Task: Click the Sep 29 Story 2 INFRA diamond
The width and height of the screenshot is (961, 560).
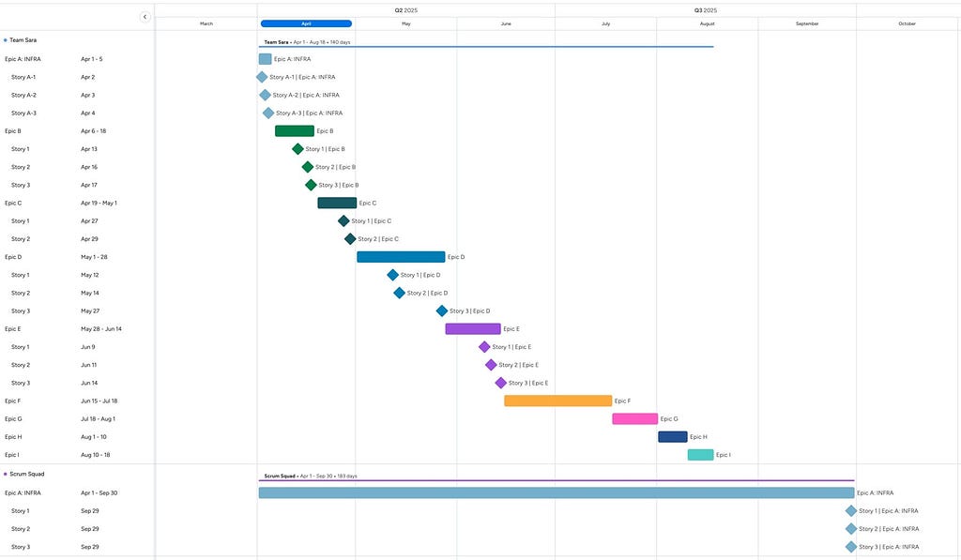Action: click(x=850, y=529)
